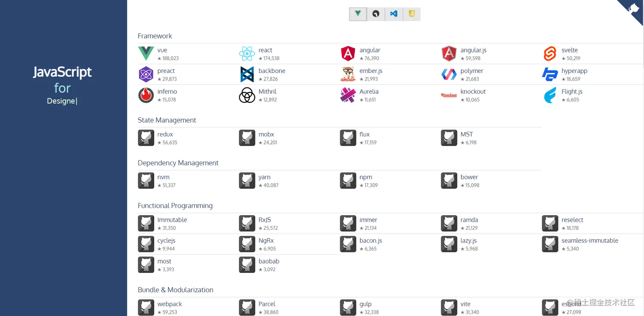The height and width of the screenshot is (316, 644).
Task: Click the Svelte logo icon
Action: [x=550, y=54]
